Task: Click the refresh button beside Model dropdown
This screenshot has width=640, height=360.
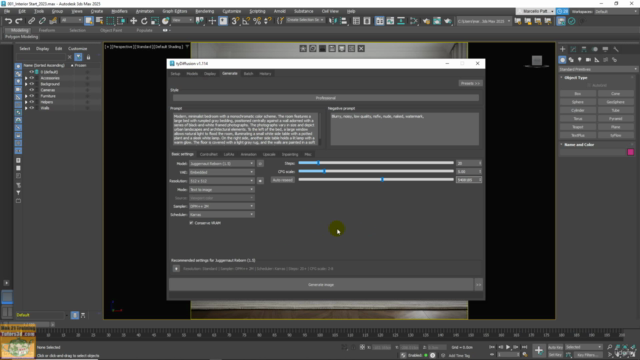Action: point(260,164)
